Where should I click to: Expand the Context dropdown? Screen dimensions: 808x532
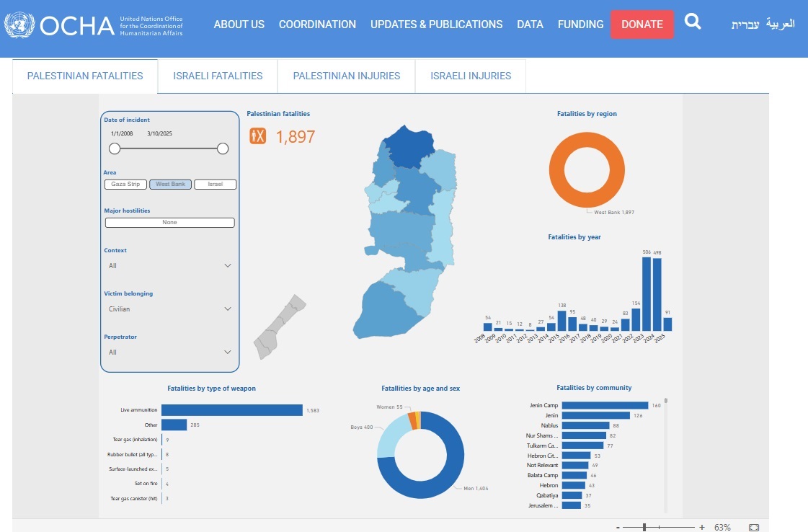tap(169, 266)
